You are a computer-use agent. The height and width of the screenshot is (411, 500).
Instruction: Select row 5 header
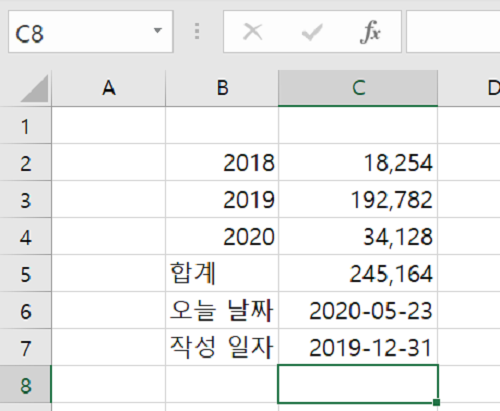(26, 274)
